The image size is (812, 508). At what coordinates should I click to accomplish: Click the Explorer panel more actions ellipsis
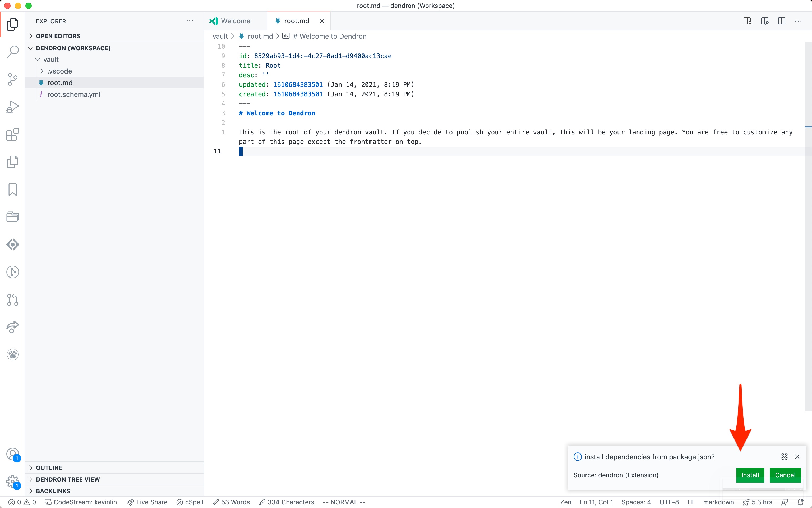click(x=190, y=21)
